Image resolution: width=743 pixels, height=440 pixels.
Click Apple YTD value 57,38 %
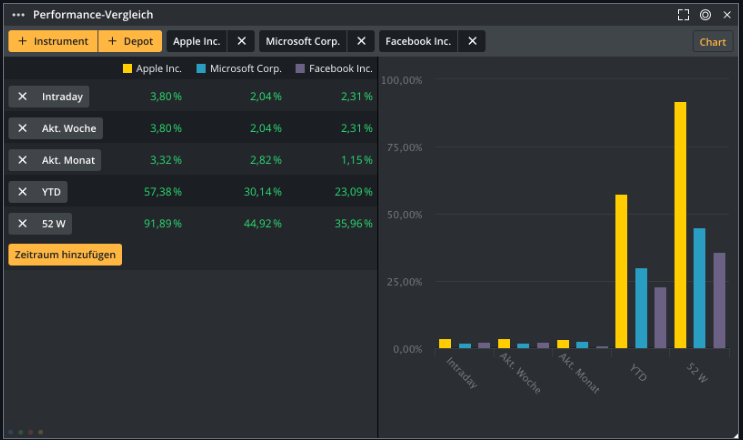click(163, 192)
